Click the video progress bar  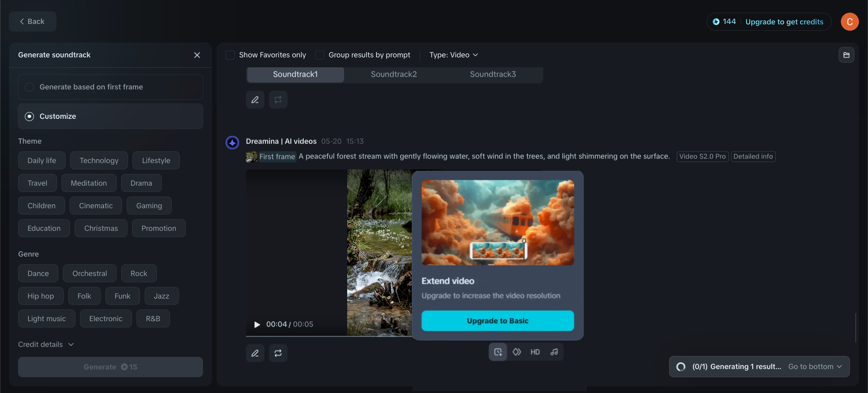tap(329, 336)
